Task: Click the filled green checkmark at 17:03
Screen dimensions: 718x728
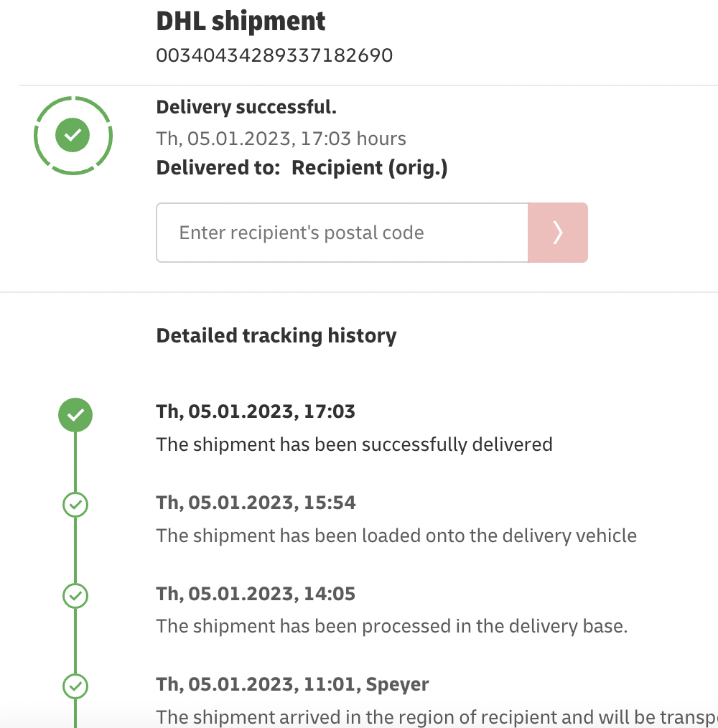Action: pyautogui.click(x=75, y=415)
